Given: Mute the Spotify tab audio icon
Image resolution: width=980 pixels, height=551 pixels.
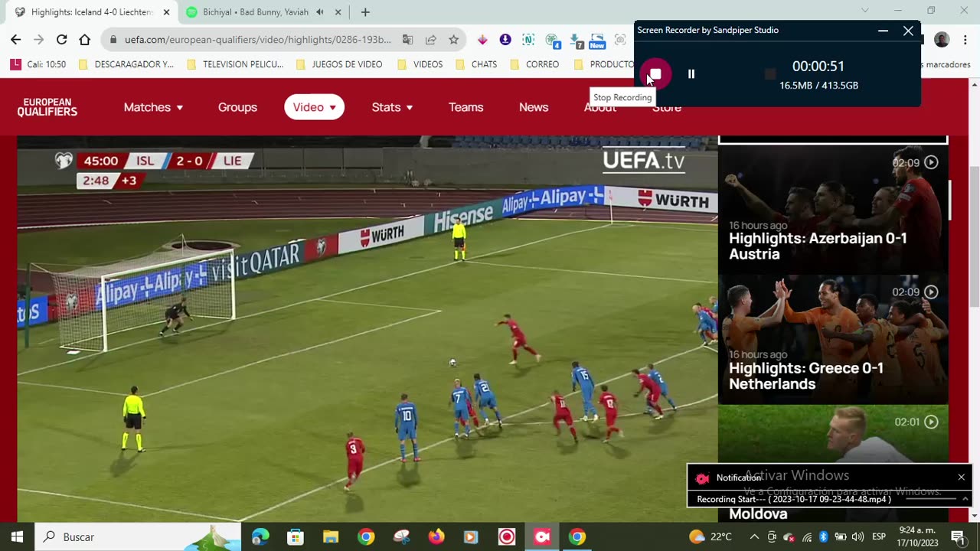Looking at the screenshot, I should (x=319, y=12).
